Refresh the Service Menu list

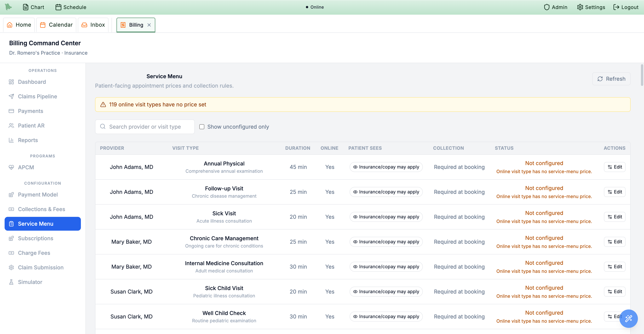coord(611,79)
